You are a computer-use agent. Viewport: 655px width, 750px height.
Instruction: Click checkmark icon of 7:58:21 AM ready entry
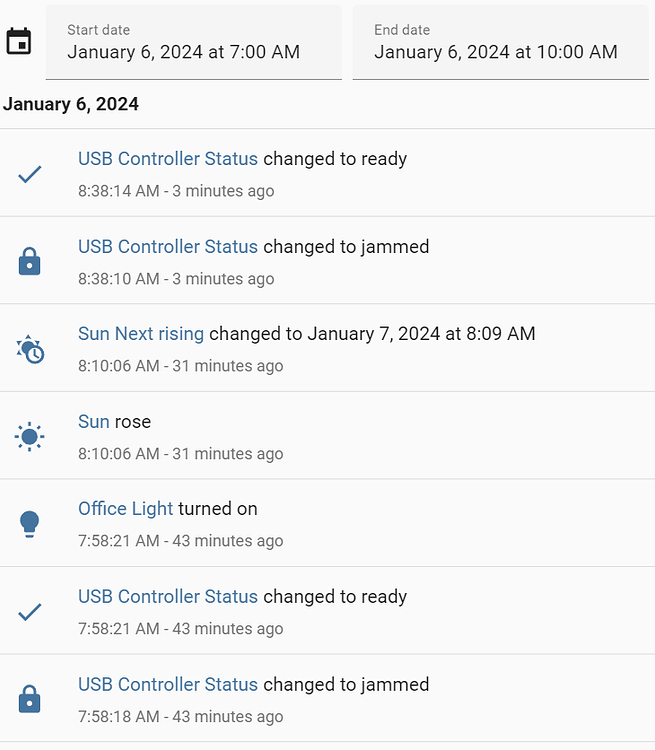[30, 612]
